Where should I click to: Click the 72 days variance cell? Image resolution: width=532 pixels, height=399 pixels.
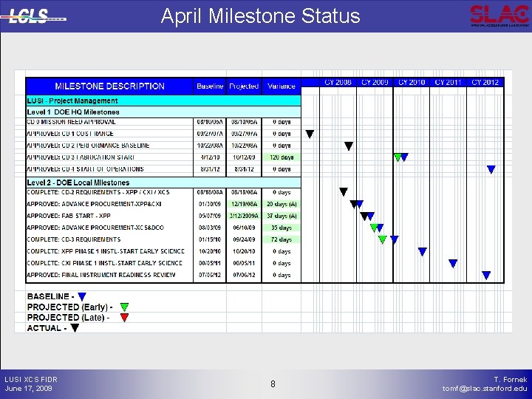tap(282, 239)
